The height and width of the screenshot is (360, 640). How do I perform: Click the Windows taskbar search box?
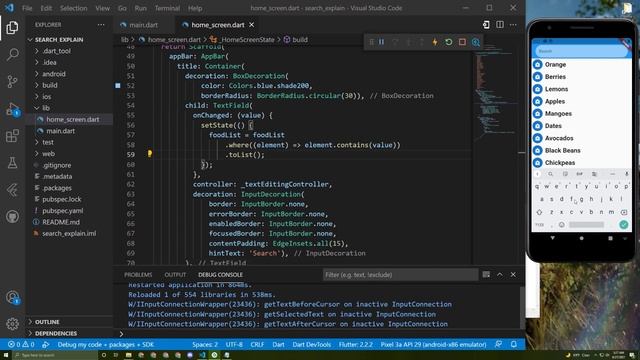[x=55, y=355]
